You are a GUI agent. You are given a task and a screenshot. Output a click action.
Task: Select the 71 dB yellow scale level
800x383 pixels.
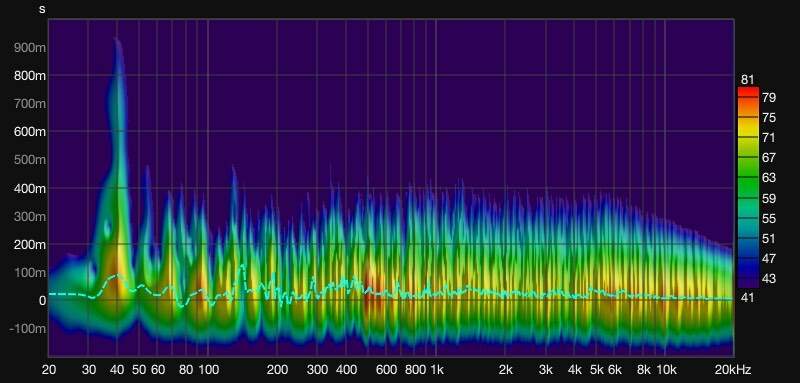pos(769,138)
